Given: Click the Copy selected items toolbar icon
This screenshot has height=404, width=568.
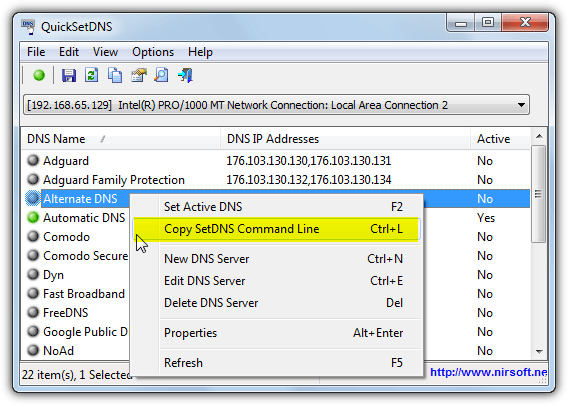Looking at the screenshot, I should tap(115, 75).
